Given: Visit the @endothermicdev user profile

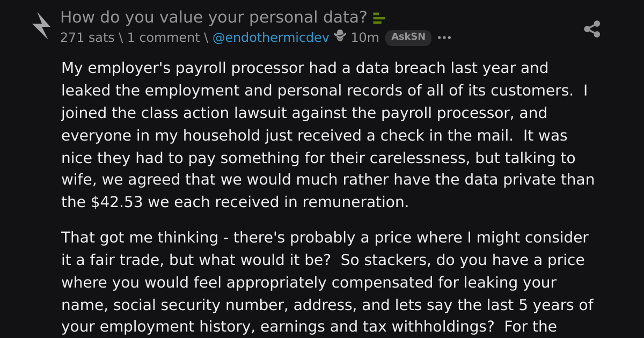Looking at the screenshot, I should 271,38.
